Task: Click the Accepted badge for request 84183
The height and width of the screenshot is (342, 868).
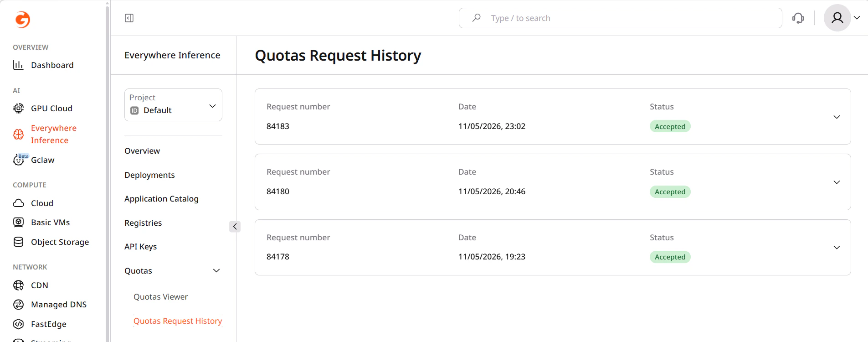Action: pos(670,126)
